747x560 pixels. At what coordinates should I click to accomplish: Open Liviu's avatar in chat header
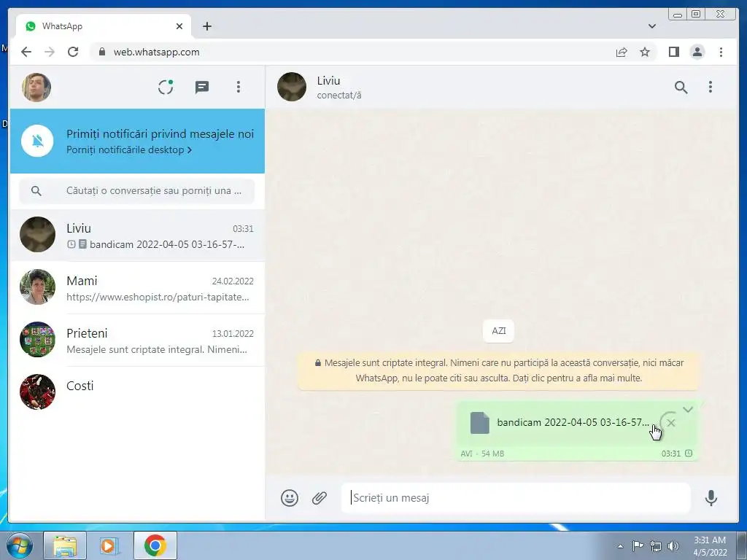pyautogui.click(x=292, y=87)
